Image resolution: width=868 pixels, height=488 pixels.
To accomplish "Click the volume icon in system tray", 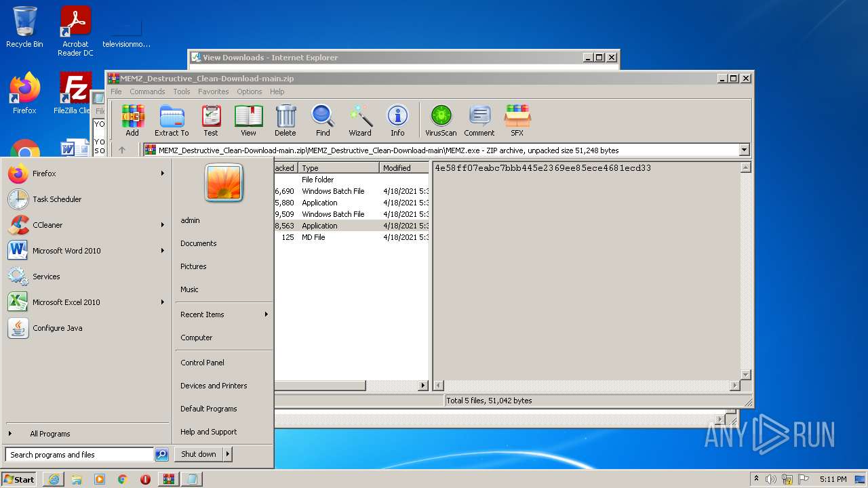I will pos(771,479).
